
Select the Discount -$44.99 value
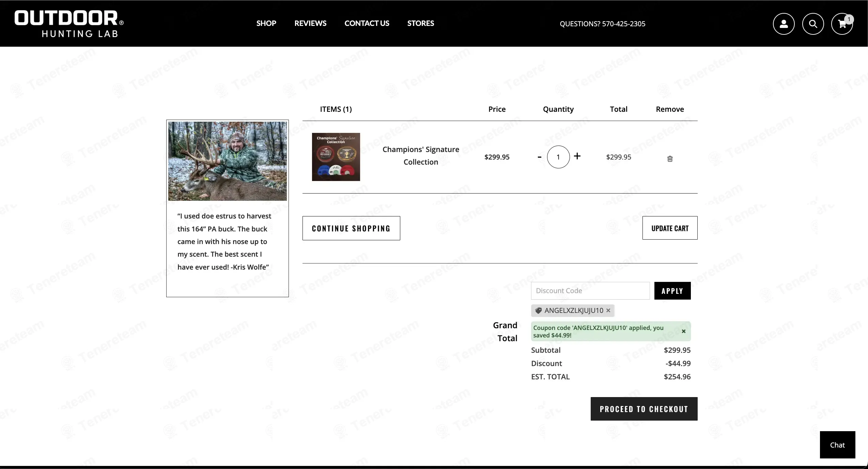pyautogui.click(x=678, y=363)
